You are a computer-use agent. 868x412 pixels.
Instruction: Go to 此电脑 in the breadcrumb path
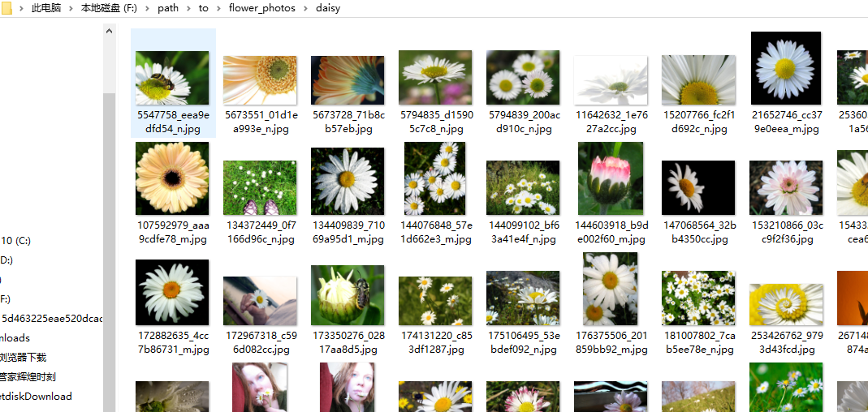(x=46, y=8)
